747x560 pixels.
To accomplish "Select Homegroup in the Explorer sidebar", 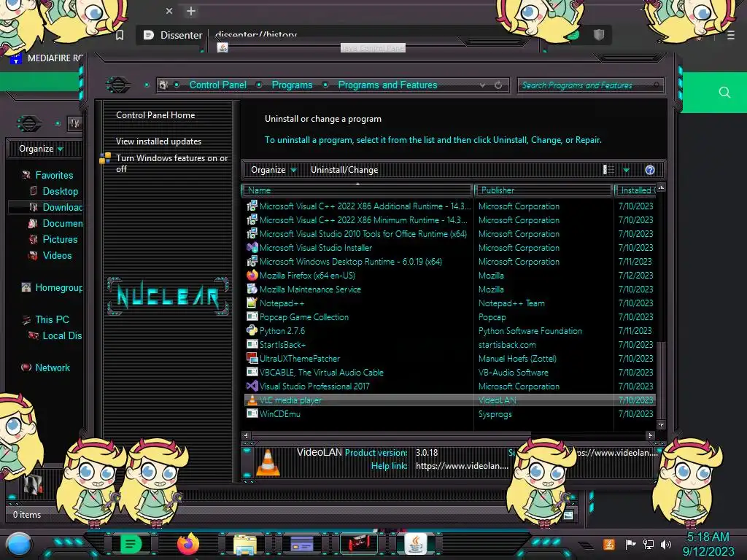I will click(58, 287).
